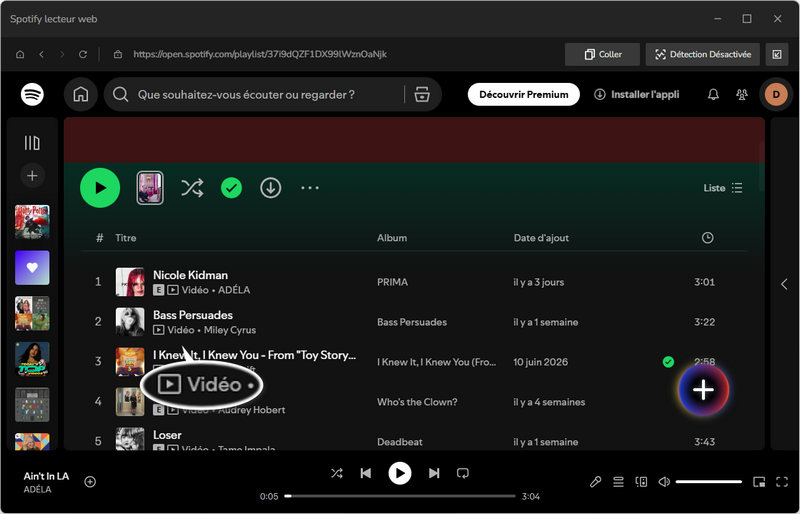800x514 pixels.
Task: Open Today's Top playlist thumbnail in sidebar
Action: (x=32, y=359)
